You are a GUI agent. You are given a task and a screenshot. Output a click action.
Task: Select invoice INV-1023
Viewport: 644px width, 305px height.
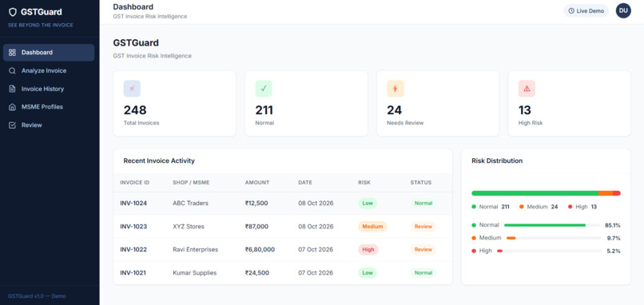[x=133, y=226]
